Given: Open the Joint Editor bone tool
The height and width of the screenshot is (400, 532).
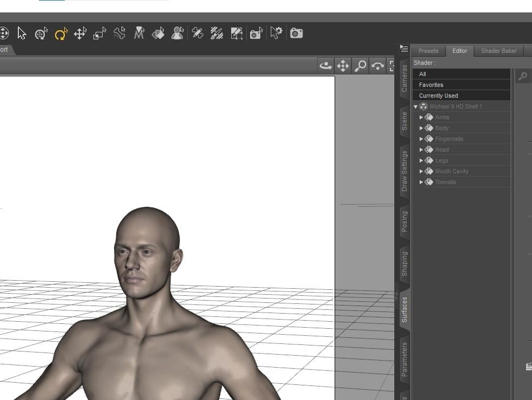Looking at the screenshot, I should [x=119, y=33].
